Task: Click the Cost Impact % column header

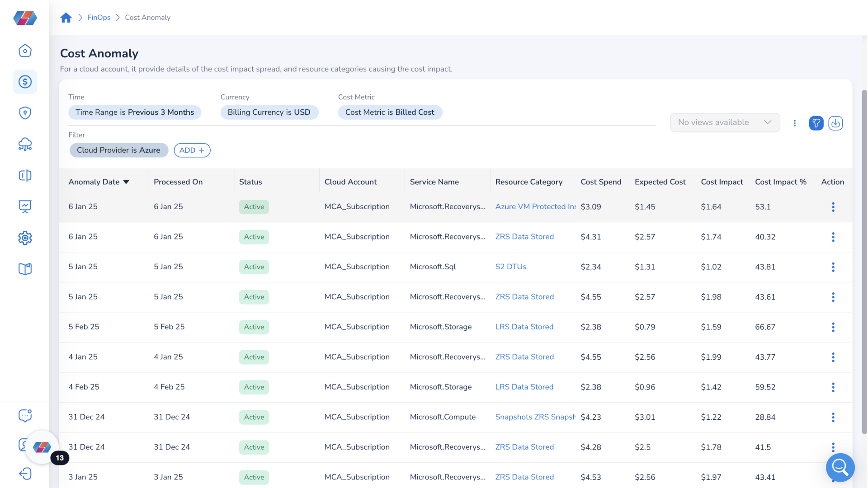Action: click(x=780, y=182)
